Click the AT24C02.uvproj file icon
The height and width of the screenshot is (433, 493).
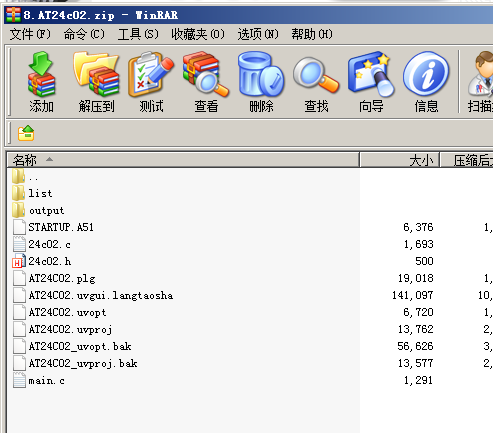[x=19, y=329]
